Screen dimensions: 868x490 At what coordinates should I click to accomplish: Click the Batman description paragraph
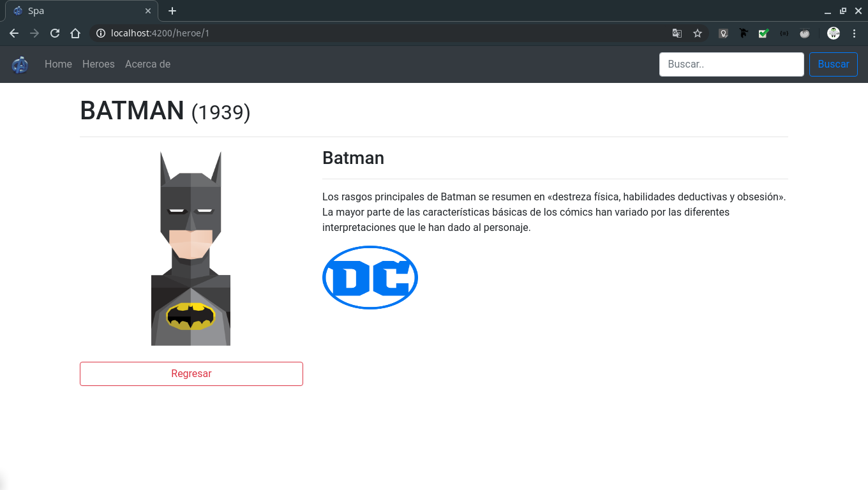[x=555, y=212]
